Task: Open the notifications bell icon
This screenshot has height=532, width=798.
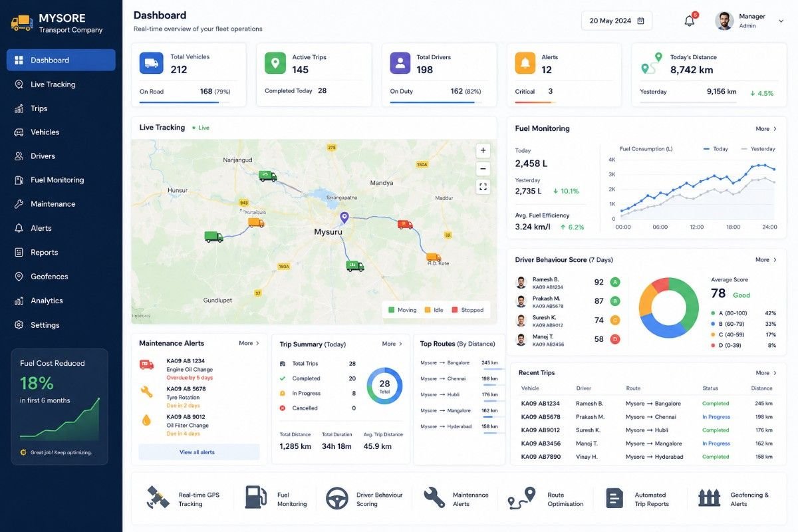Action: [690, 21]
